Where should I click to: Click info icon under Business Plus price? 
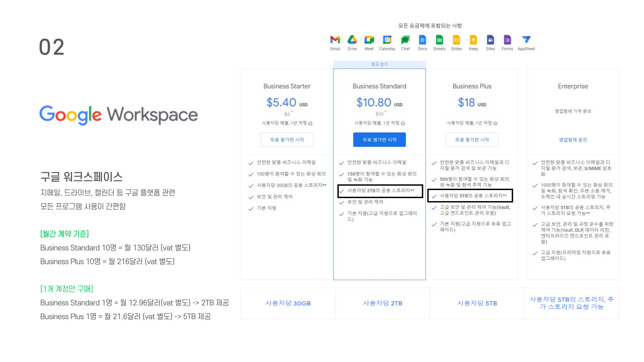[x=495, y=124]
